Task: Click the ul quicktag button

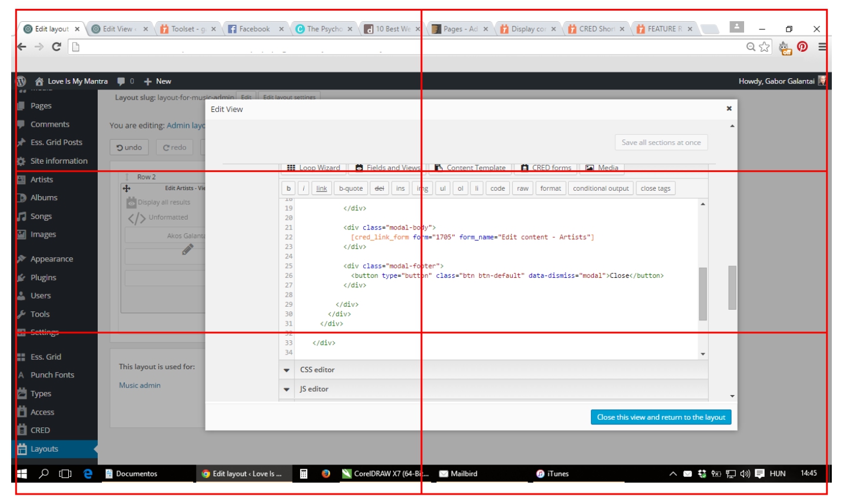Action: [x=443, y=188]
